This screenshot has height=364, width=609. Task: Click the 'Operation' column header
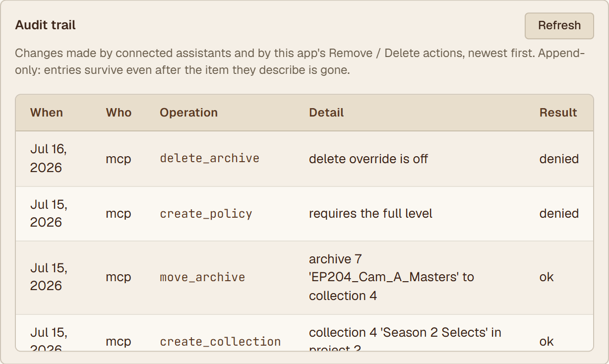(x=188, y=113)
